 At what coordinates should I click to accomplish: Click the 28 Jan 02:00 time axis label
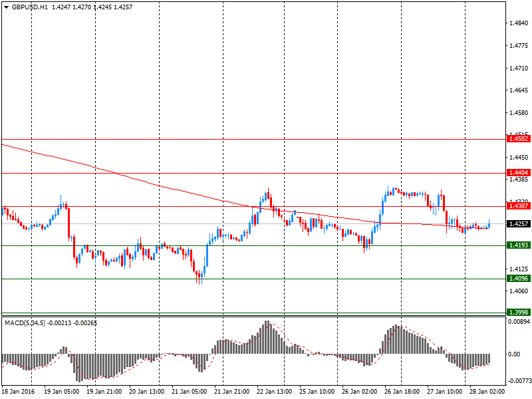point(487,392)
